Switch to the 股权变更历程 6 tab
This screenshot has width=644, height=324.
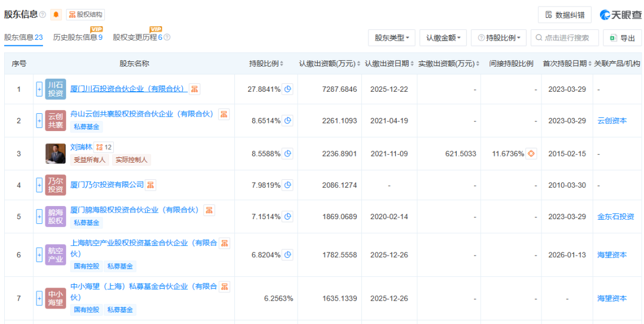tap(138, 38)
